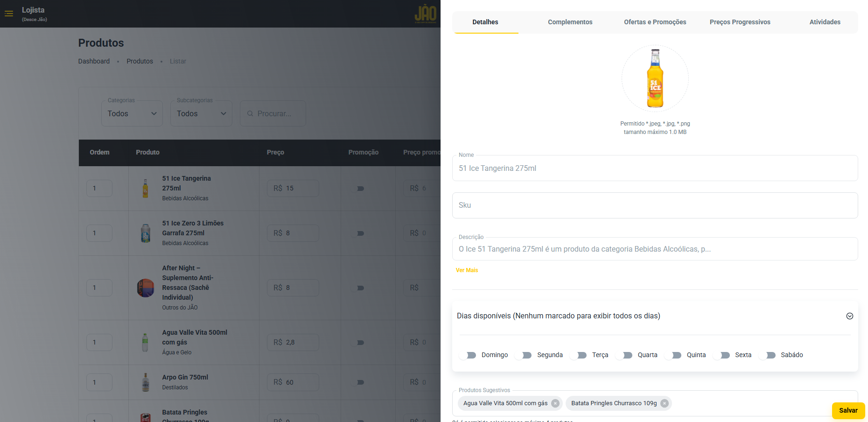The image size is (868, 422).
Task: Remove Agua Valle Vita 500ml com gás suggestion chip
Action: (x=555, y=403)
